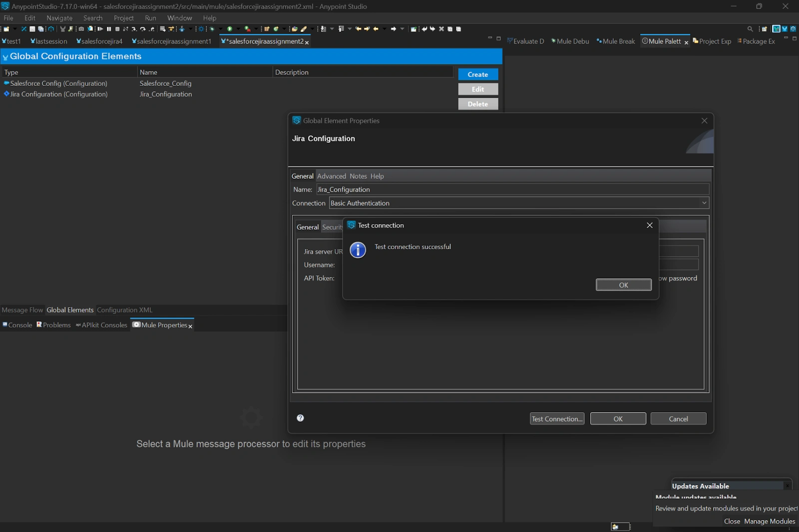
Task: Dismiss the Updates Available notification
Action: click(x=788, y=486)
